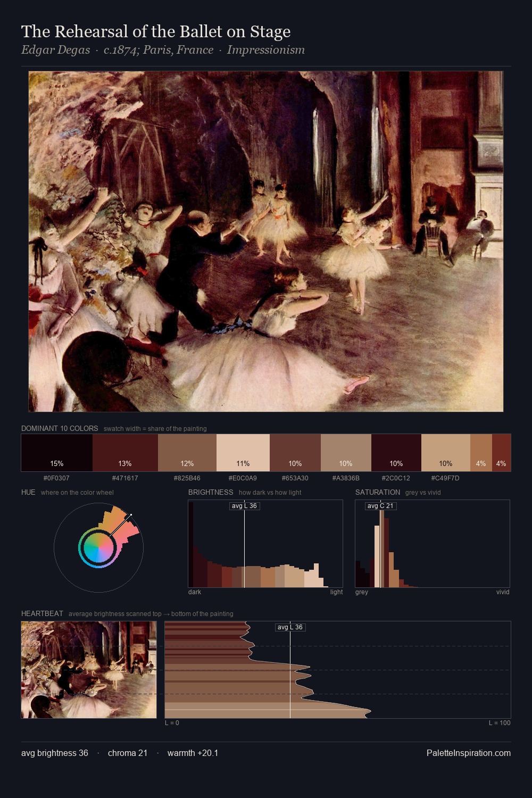Click the Impressionism style label

click(x=266, y=50)
